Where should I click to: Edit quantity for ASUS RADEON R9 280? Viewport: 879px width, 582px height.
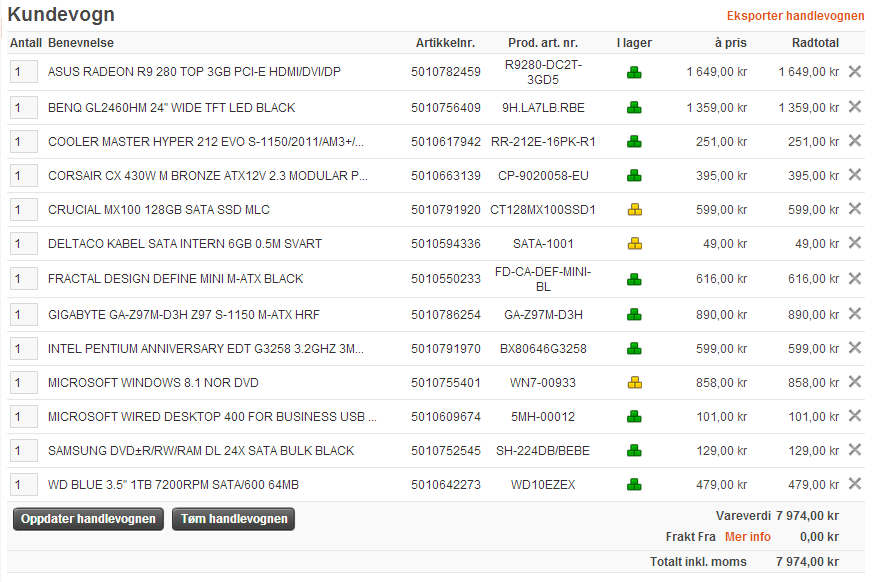click(24, 72)
